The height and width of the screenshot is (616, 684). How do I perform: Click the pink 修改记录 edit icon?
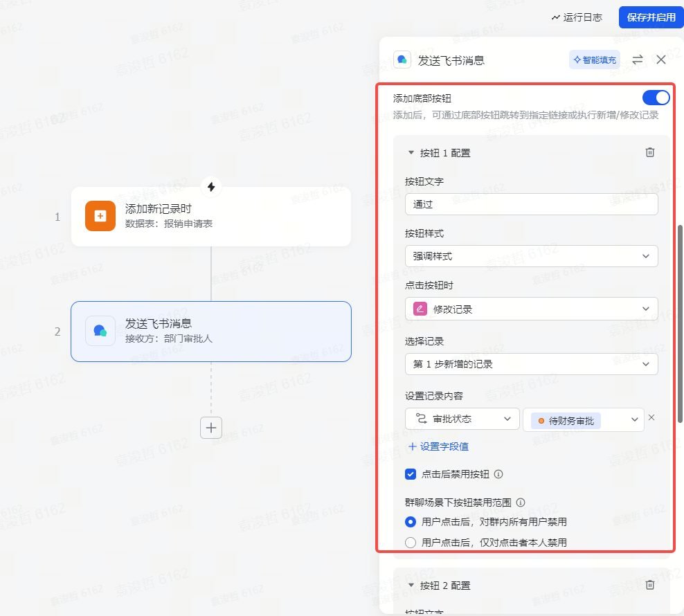coord(420,309)
